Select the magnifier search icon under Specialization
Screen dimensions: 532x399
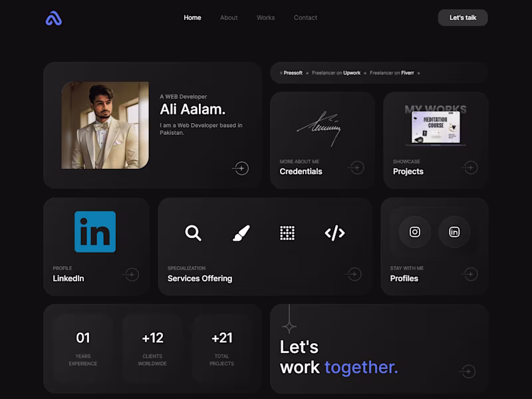coord(194,233)
